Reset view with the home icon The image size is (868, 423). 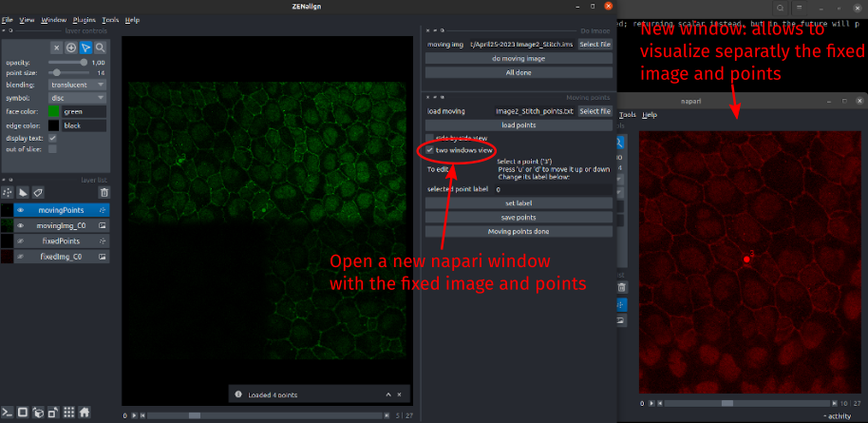tap(85, 412)
